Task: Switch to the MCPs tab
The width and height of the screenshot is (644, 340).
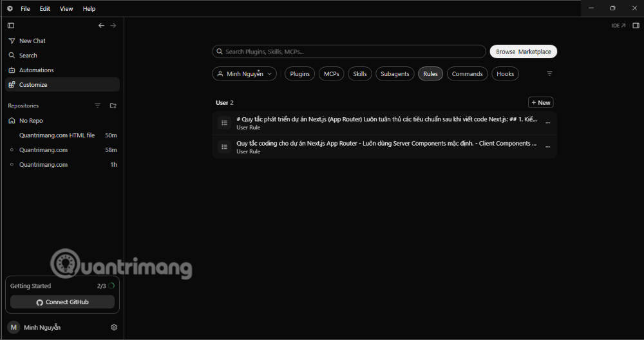Action: 332,74
